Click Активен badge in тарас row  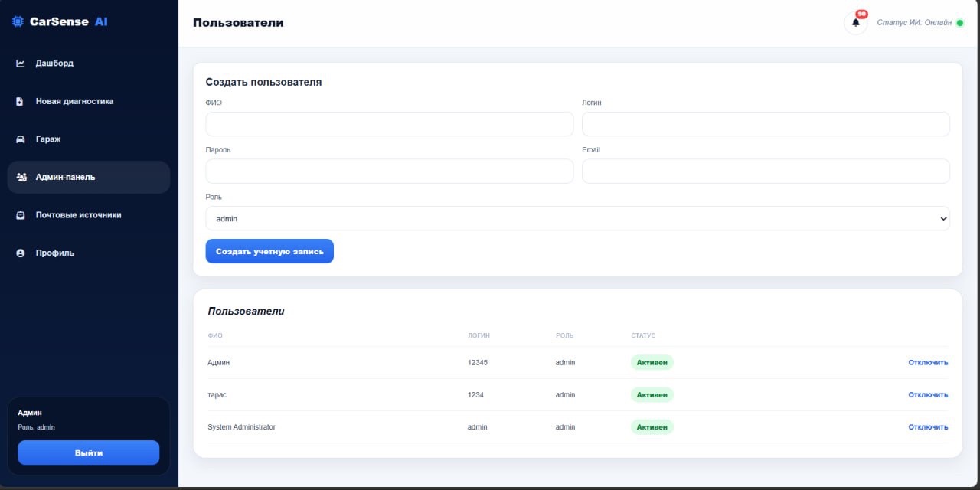coord(652,395)
